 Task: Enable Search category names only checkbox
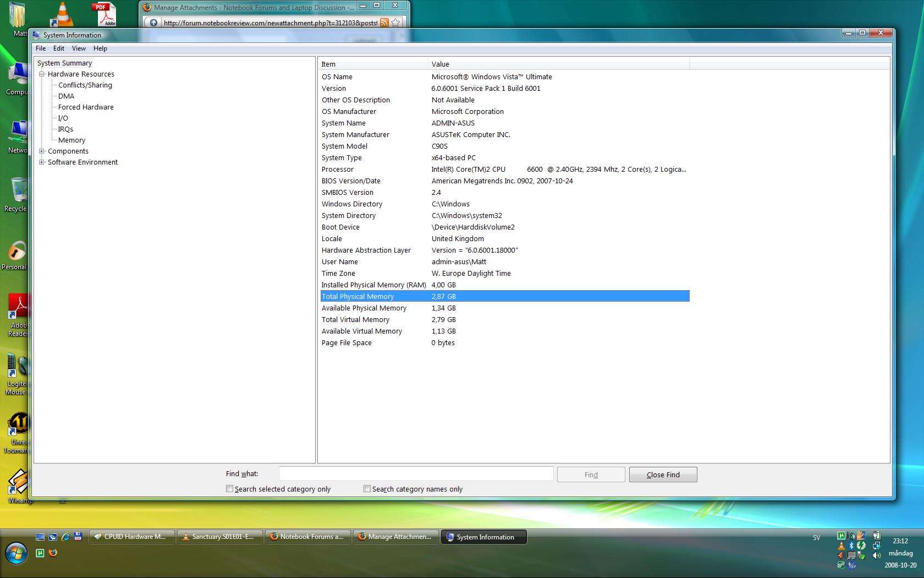[x=367, y=489]
